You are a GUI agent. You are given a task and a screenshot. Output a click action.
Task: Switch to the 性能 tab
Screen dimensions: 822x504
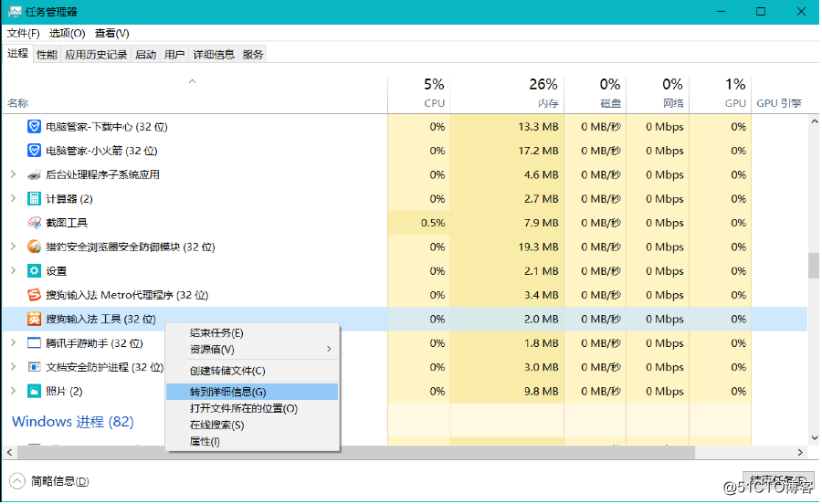tap(47, 55)
